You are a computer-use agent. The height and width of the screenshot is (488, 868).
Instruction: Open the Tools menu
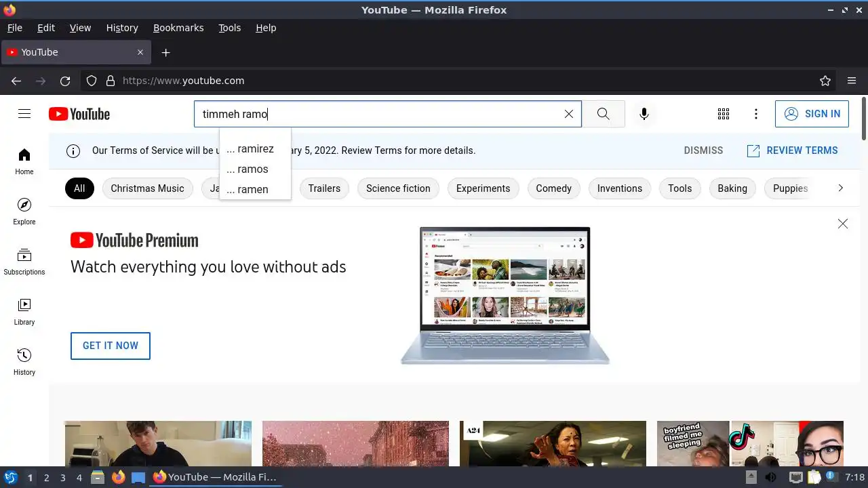[x=229, y=28]
